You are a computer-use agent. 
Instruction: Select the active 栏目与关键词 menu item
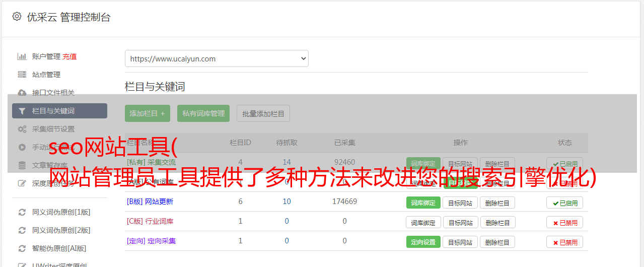pyautogui.click(x=59, y=111)
